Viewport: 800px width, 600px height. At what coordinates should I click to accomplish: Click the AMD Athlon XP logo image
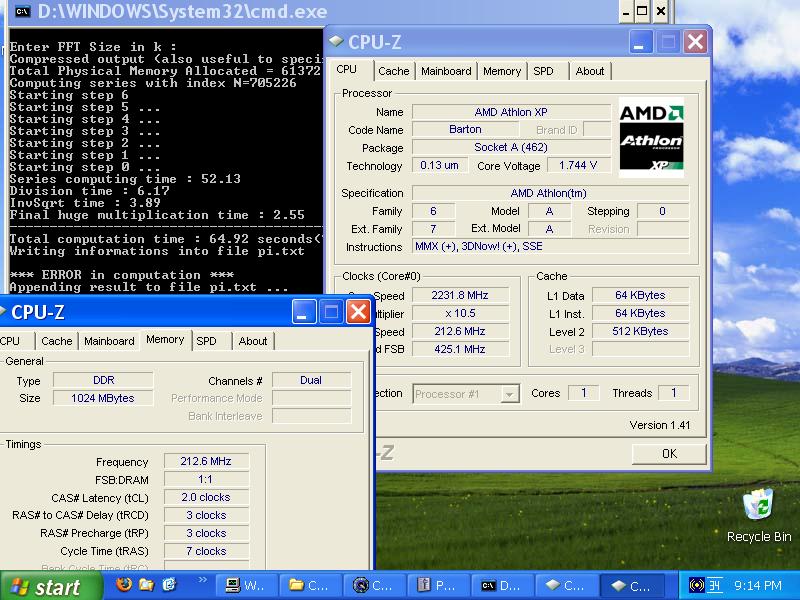click(x=651, y=138)
